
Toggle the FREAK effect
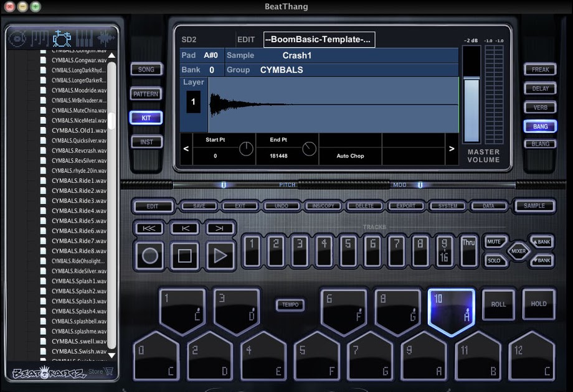point(540,69)
